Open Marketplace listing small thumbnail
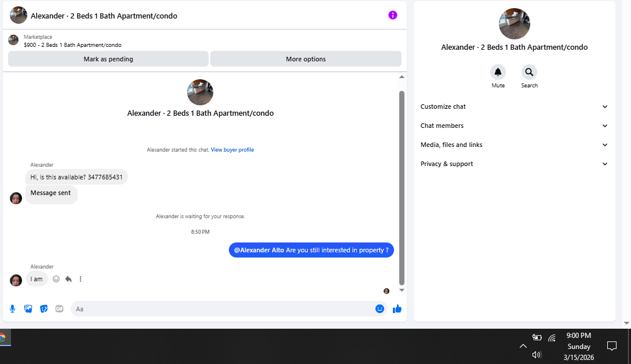Viewport: 631px width, 364px height. (13, 40)
